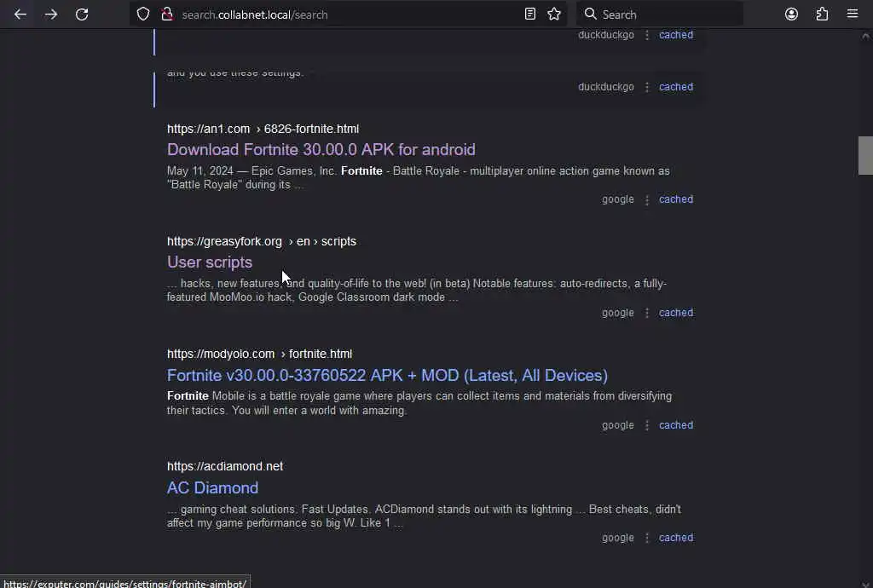
Task: Click google engine label on modyolo result
Action: pyautogui.click(x=617, y=425)
